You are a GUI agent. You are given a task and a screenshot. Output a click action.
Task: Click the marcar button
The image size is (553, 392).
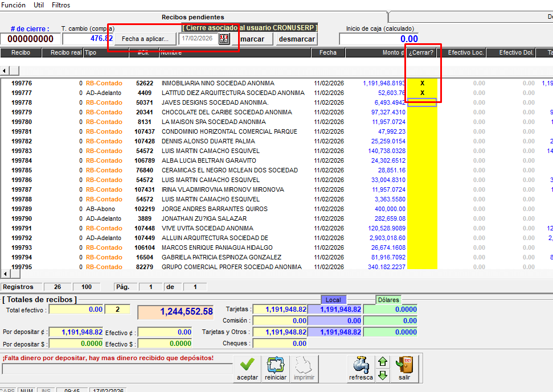253,39
